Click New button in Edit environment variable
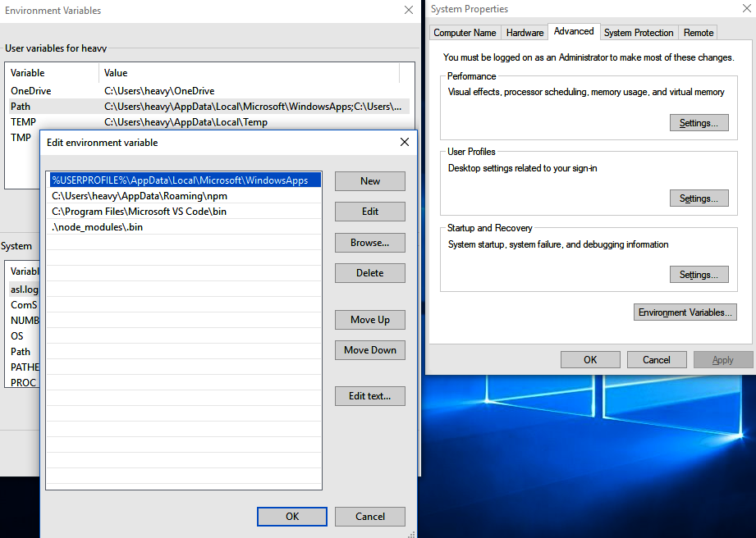The width and height of the screenshot is (756, 538). [x=370, y=181]
